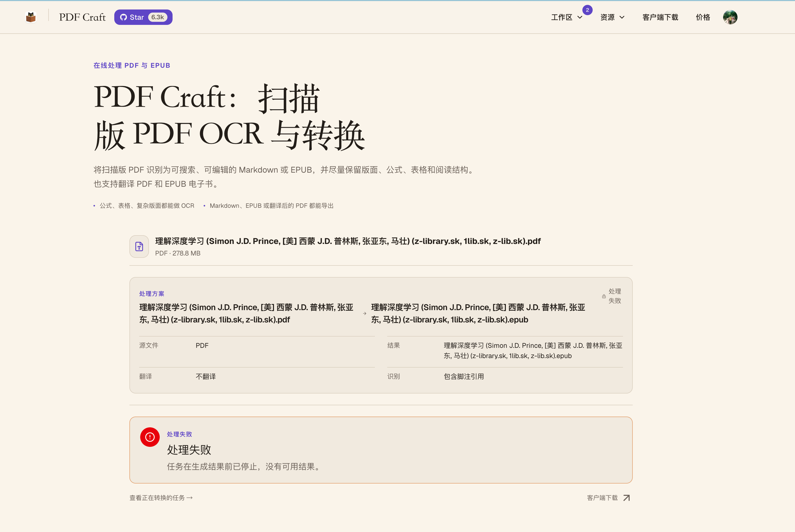This screenshot has width=795, height=532.
Task: Click the small arrow between pdf and epub names
Action: click(364, 313)
